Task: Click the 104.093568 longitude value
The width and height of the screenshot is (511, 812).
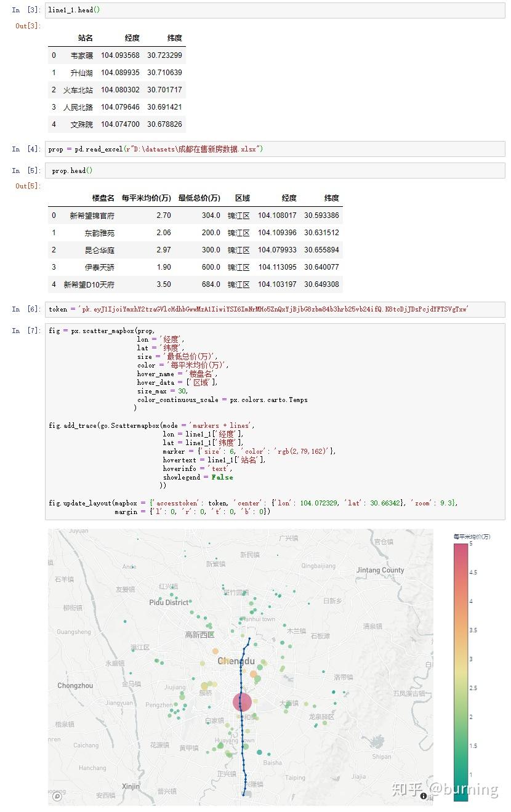Action: (x=120, y=55)
